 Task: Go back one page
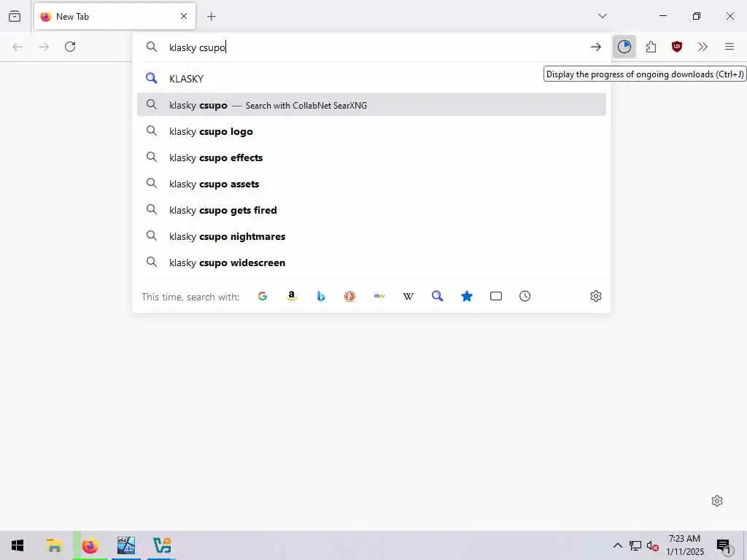click(x=18, y=47)
